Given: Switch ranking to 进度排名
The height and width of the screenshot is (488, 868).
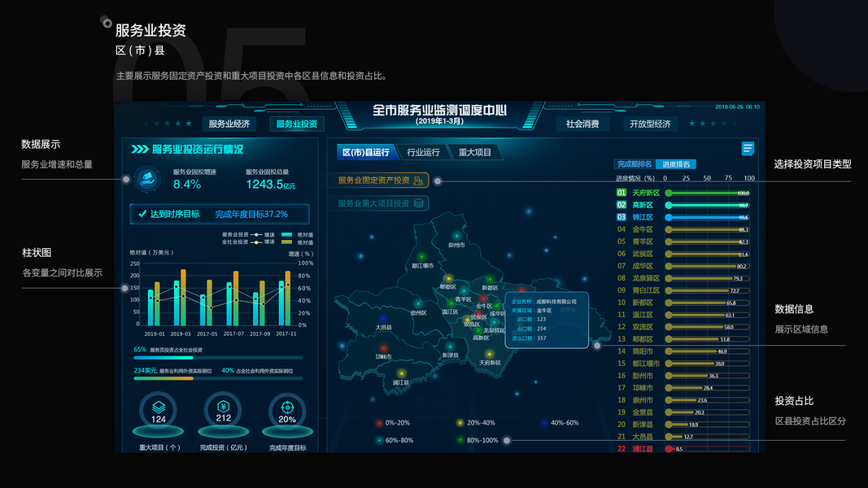Looking at the screenshot, I should [676, 164].
